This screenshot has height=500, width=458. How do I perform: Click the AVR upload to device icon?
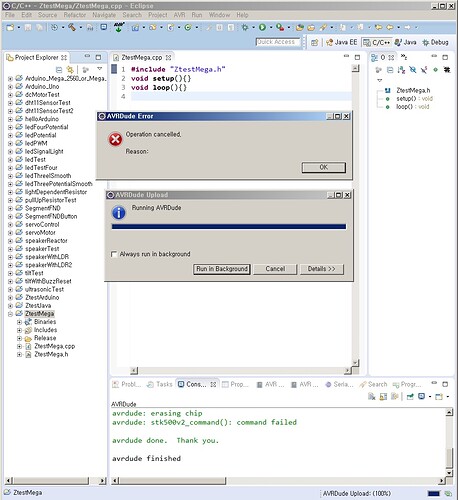click(119, 27)
